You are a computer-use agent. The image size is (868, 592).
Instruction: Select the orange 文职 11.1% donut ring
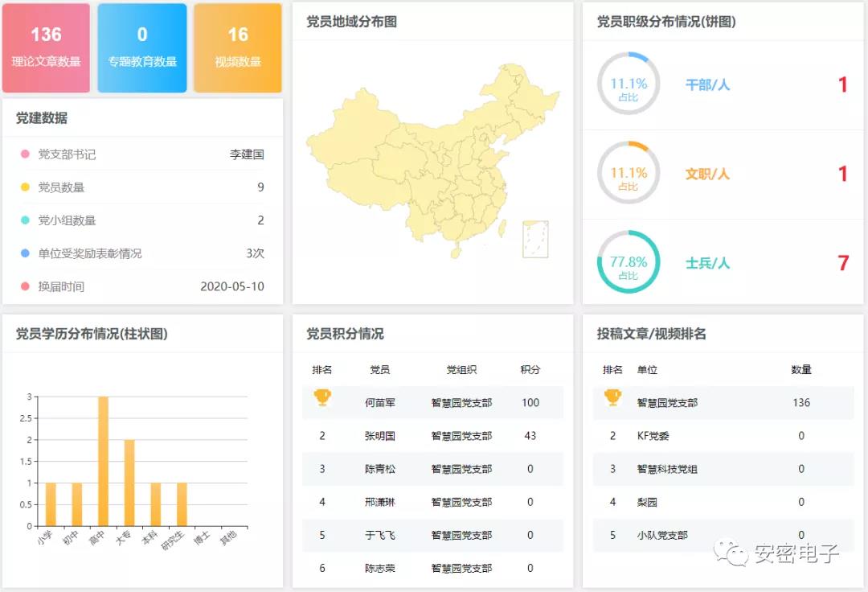[x=628, y=173]
